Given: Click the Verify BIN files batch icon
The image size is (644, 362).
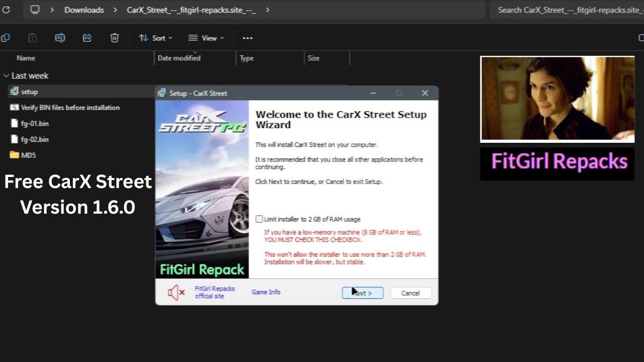Looking at the screenshot, I should click(14, 108).
